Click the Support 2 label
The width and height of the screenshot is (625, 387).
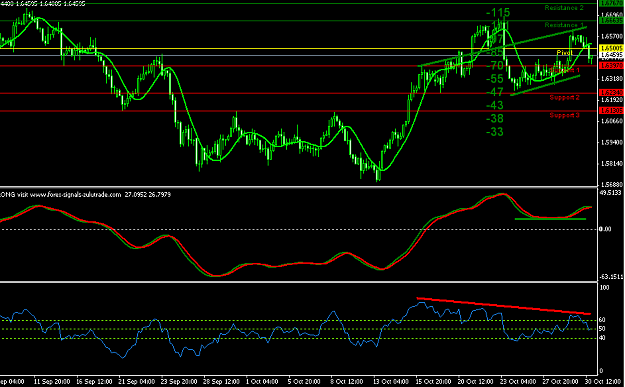point(564,97)
